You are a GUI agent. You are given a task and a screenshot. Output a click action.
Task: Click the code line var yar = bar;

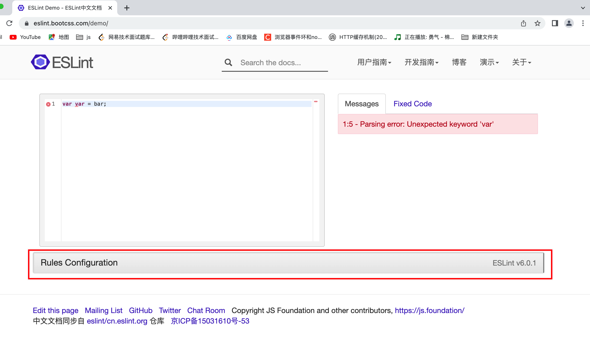click(x=84, y=104)
